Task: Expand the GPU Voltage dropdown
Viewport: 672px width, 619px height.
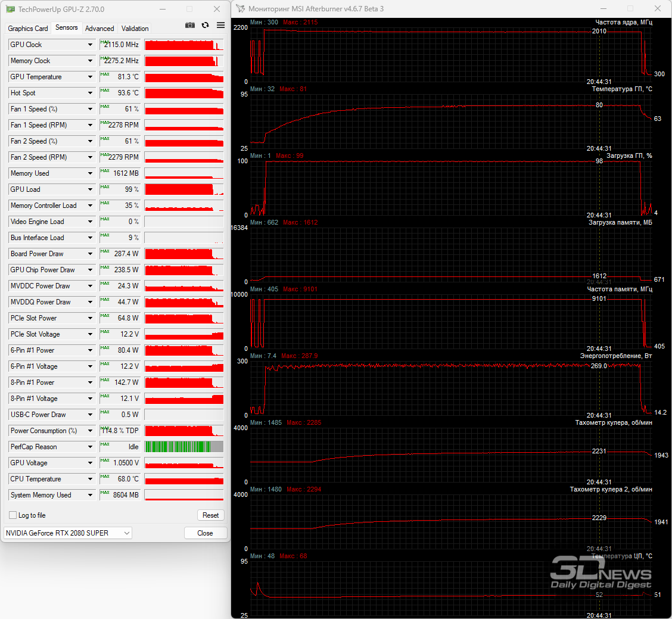Action: [90, 463]
